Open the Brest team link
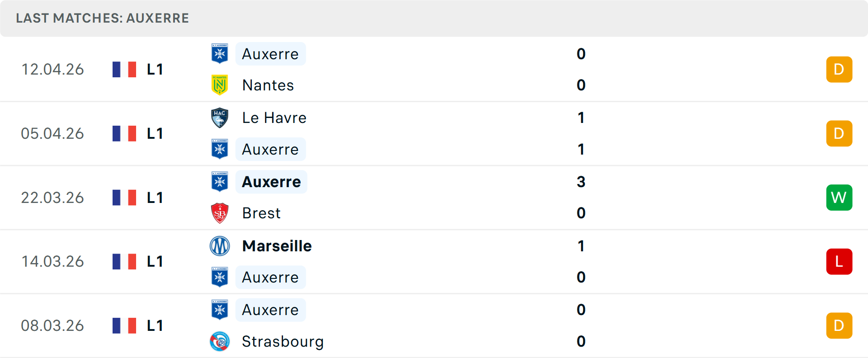 click(x=261, y=213)
